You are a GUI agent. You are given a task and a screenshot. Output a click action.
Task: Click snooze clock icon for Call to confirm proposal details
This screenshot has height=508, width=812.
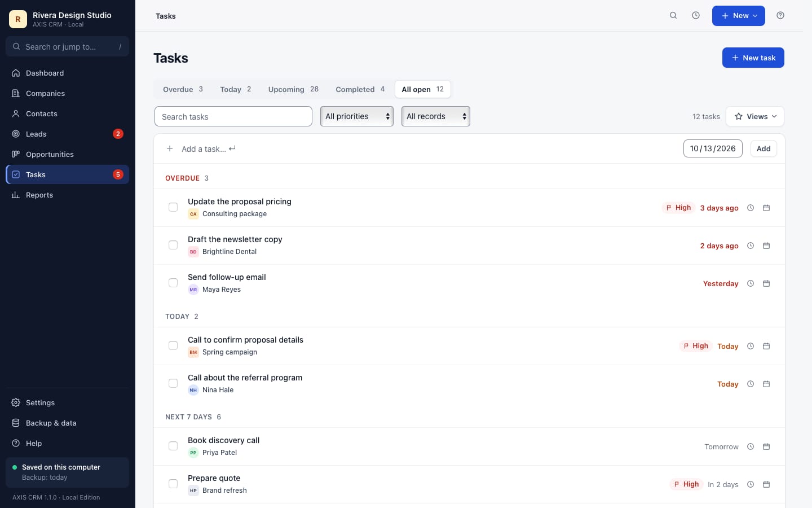(x=751, y=346)
